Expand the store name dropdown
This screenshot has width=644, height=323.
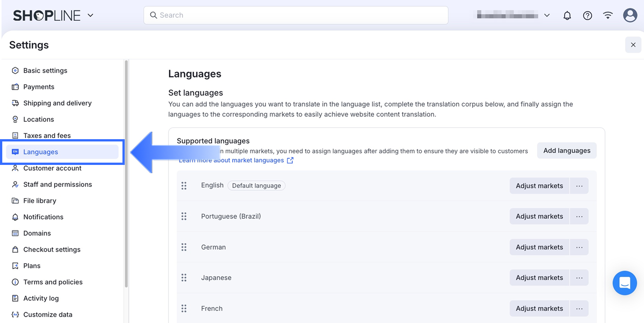(546, 16)
